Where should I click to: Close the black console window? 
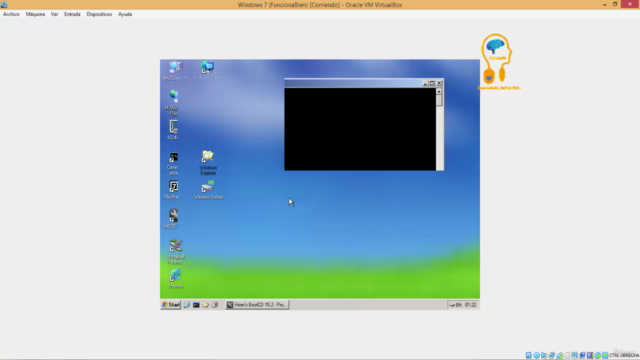[440, 83]
